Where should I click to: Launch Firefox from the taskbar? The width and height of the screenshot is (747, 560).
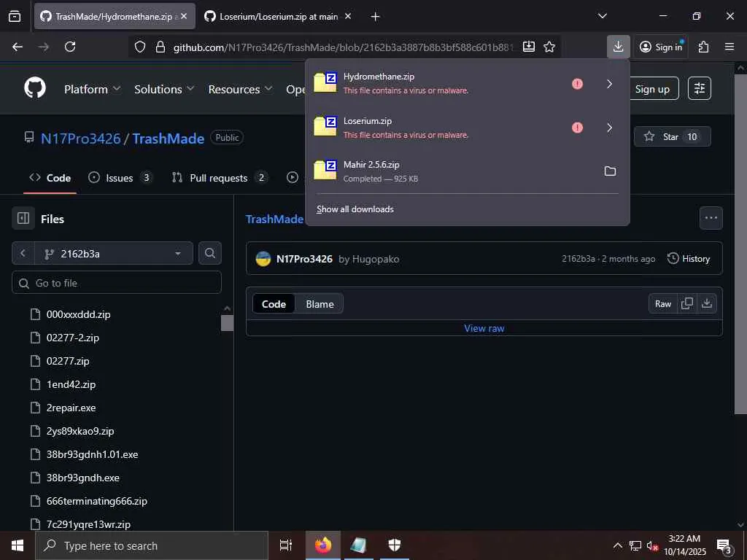click(323, 545)
